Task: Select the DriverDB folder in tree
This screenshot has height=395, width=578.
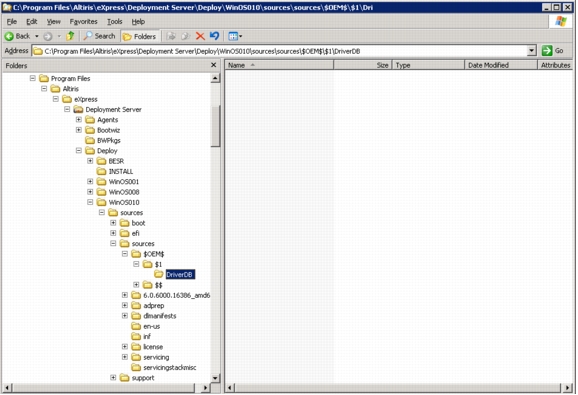Action: [x=180, y=275]
